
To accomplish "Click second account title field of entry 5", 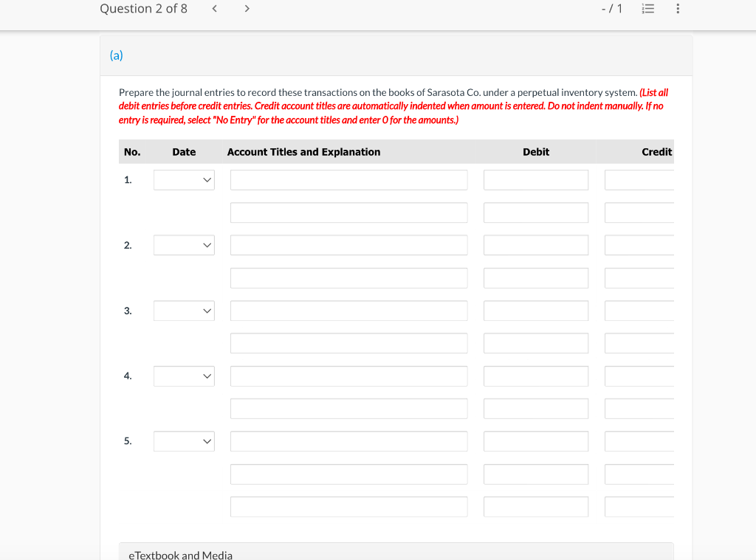I will (x=349, y=474).
